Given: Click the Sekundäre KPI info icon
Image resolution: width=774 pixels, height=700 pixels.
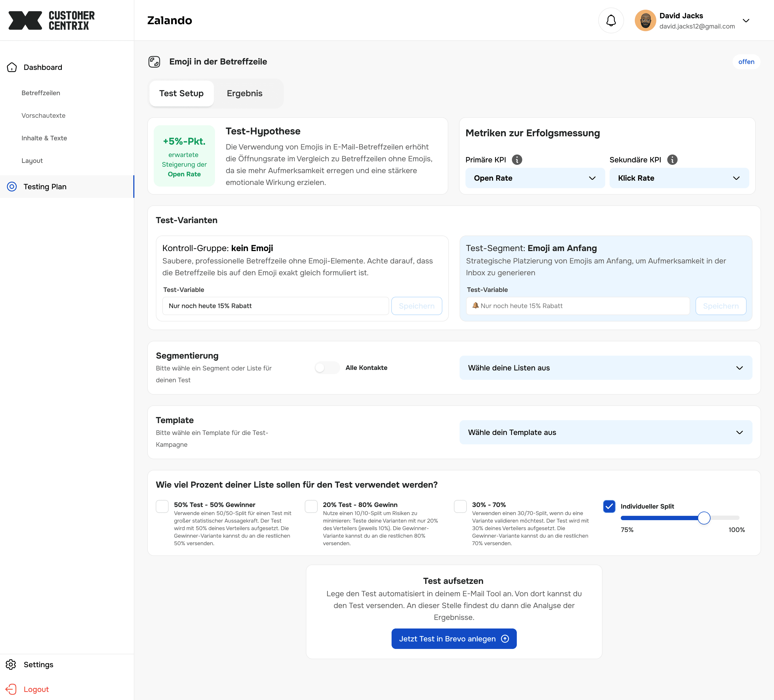Looking at the screenshot, I should point(672,160).
